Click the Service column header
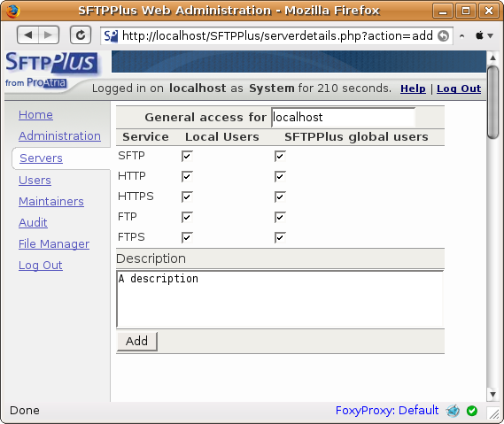This screenshot has width=504, height=424. [145, 137]
